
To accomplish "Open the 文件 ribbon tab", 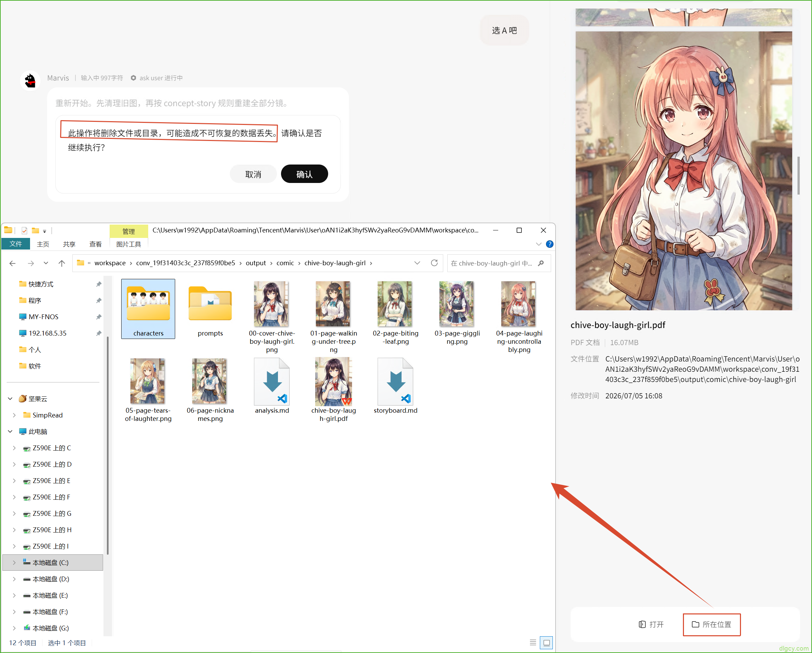I will tap(15, 244).
